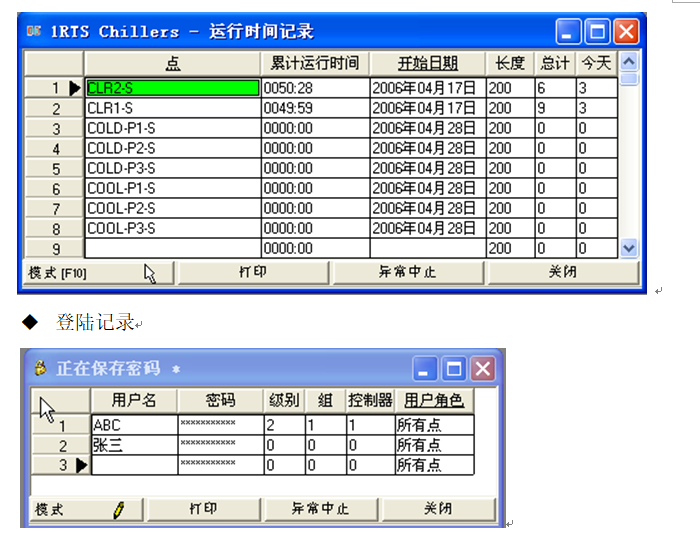700x540 pixels.
Task: Select the ABC username cell
Action: [x=134, y=425]
